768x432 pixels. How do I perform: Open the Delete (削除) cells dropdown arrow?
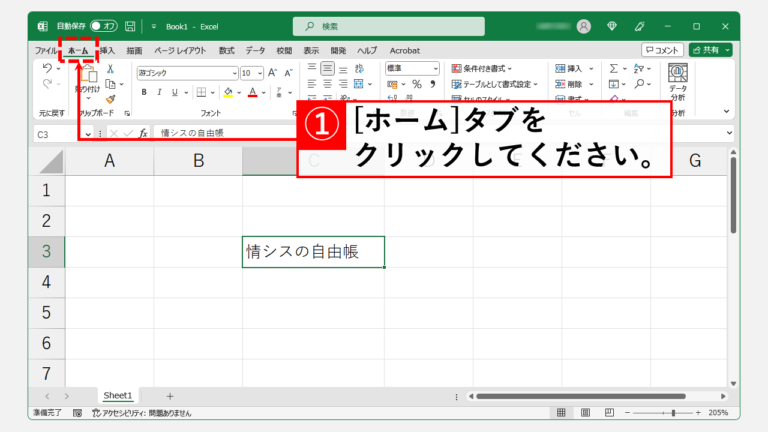(591, 84)
